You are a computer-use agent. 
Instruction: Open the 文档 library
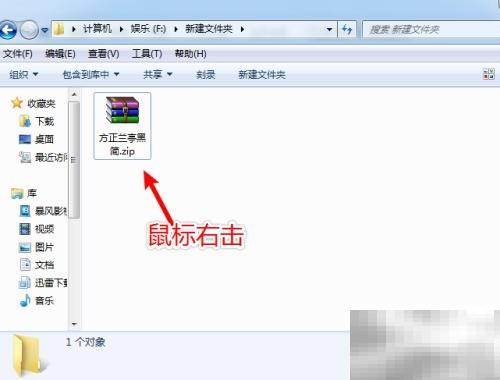pyautogui.click(x=36, y=265)
